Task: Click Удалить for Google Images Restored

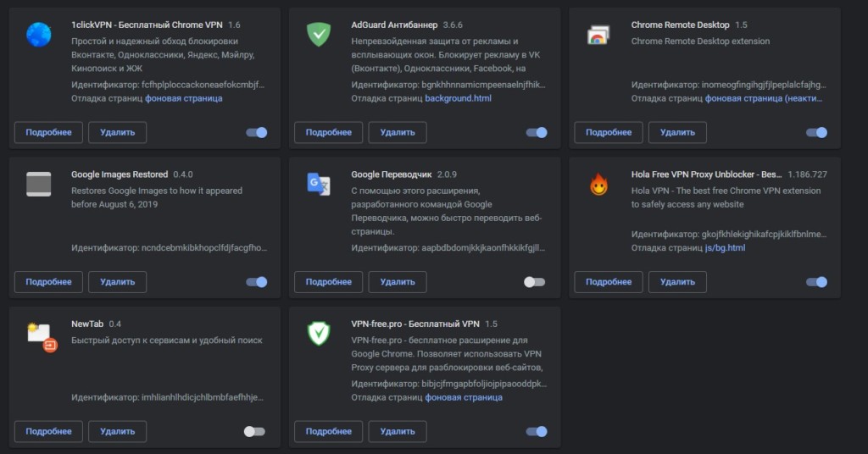Action: (117, 282)
